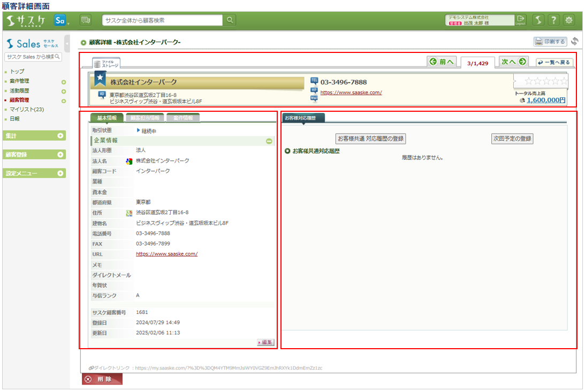Open the URL field link https://www.saaske.com/
Image resolution: width=585 pixels, height=392 pixels.
(167, 253)
